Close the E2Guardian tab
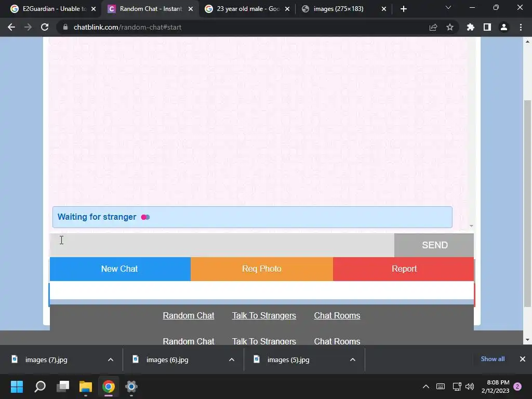Image resolution: width=532 pixels, height=399 pixels. [x=94, y=9]
